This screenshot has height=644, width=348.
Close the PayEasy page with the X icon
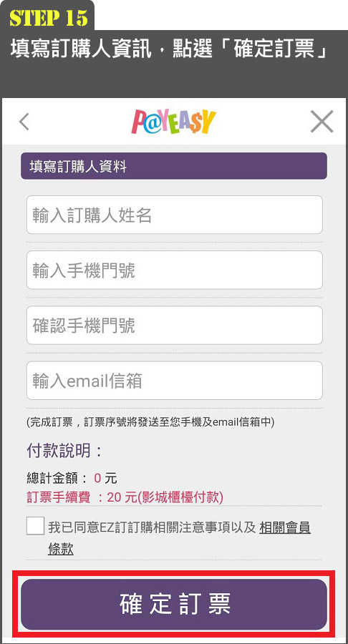tap(322, 122)
